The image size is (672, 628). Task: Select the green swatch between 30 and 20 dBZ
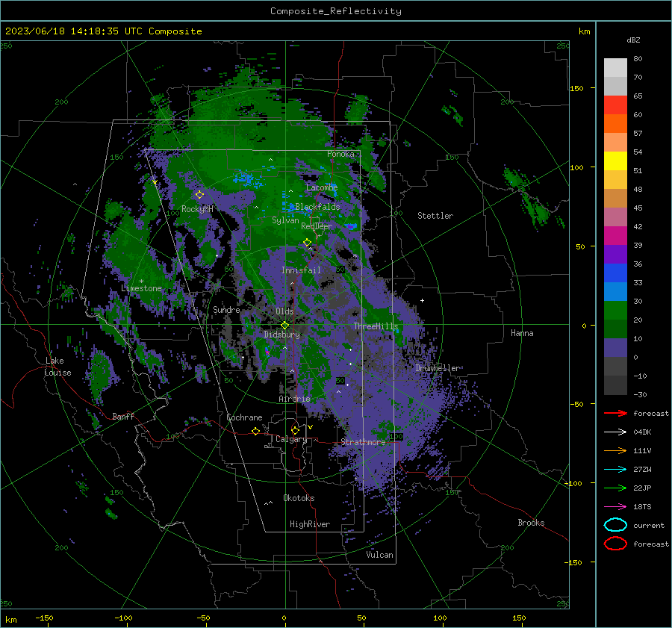tap(615, 311)
